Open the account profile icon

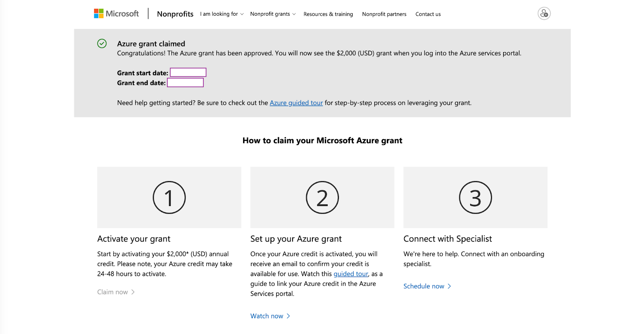544,14
